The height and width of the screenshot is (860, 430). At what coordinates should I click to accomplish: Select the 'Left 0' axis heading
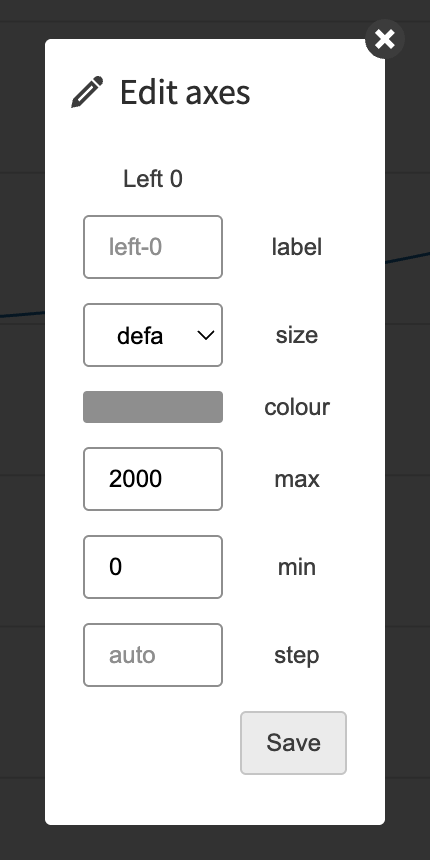[153, 179]
